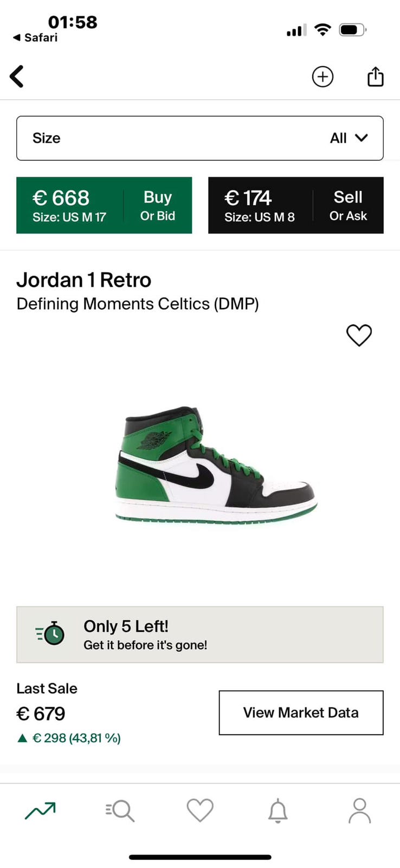Viewport: 400px width, 868px height.
Task: Open the profile account tab
Action: tap(359, 810)
